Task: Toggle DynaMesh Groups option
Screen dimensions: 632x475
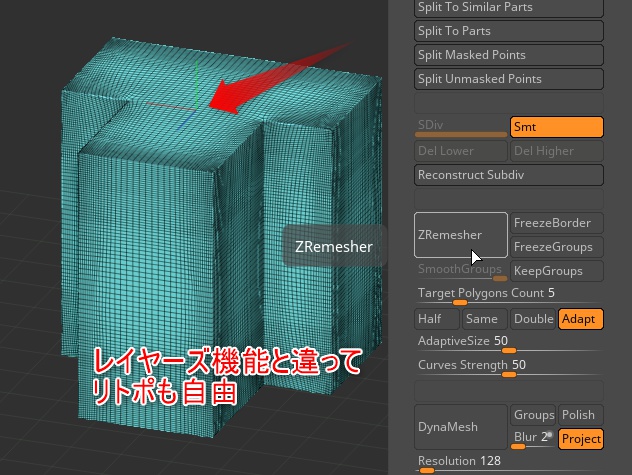Action: point(533,415)
